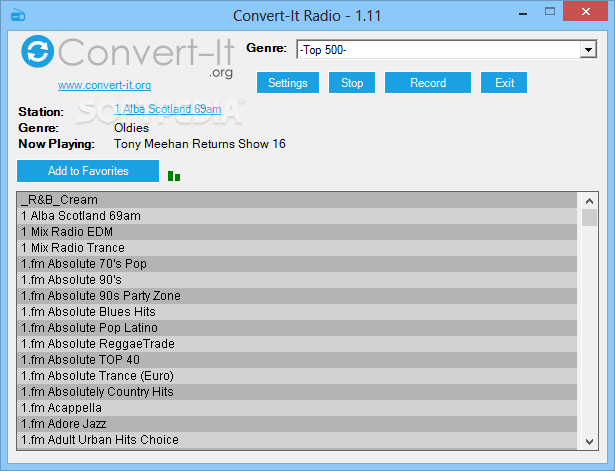This screenshot has height=471, width=615.
Task: Stop the radio playback
Action: 352,83
